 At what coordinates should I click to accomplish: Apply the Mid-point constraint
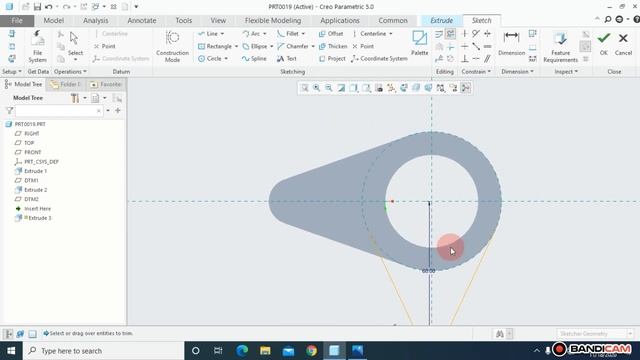click(476, 47)
